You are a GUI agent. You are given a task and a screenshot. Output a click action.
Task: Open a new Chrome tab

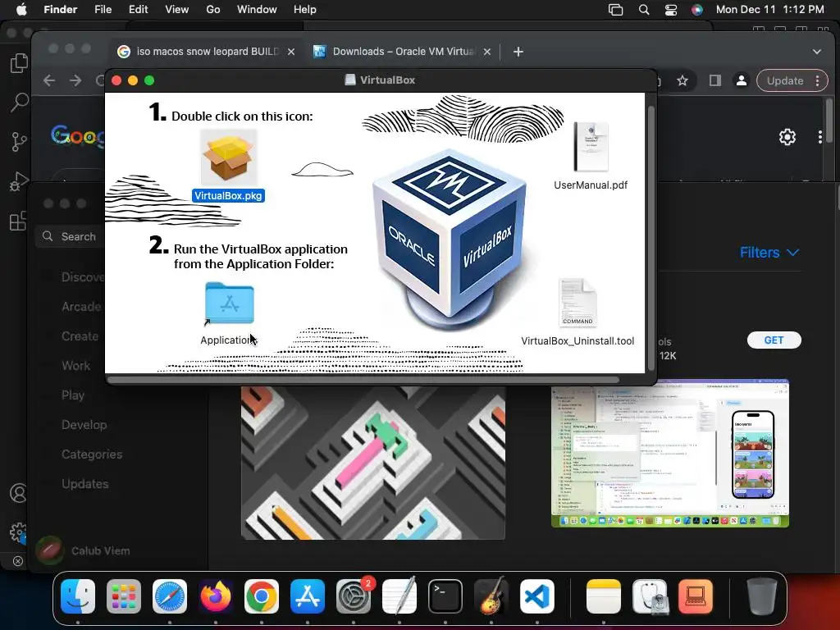point(518,52)
